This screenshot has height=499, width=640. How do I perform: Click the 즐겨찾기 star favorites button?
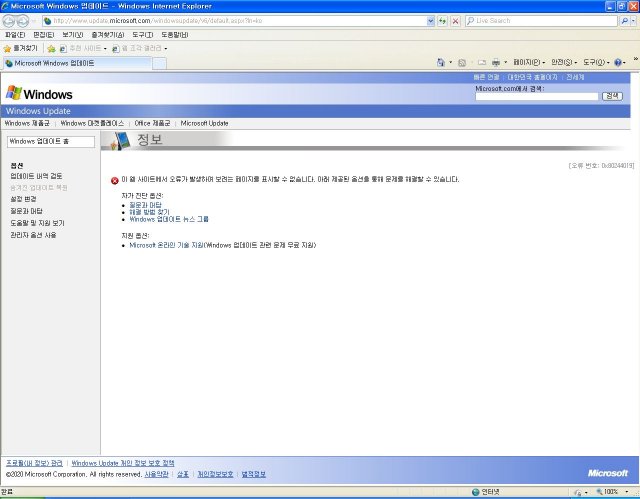(x=20, y=49)
